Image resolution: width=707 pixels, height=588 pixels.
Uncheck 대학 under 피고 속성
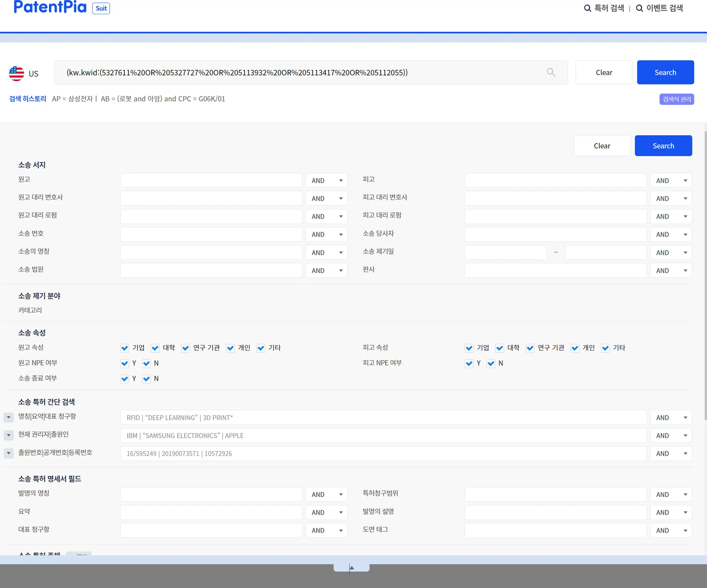click(x=499, y=348)
